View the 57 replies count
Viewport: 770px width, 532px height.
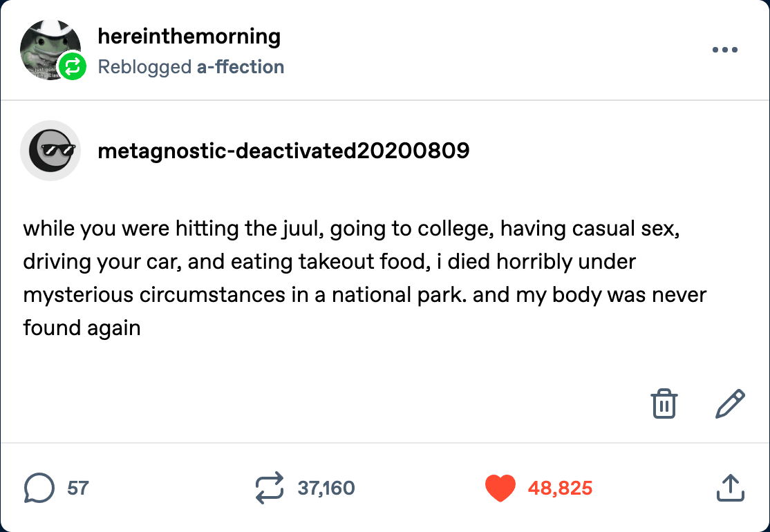(78, 488)
